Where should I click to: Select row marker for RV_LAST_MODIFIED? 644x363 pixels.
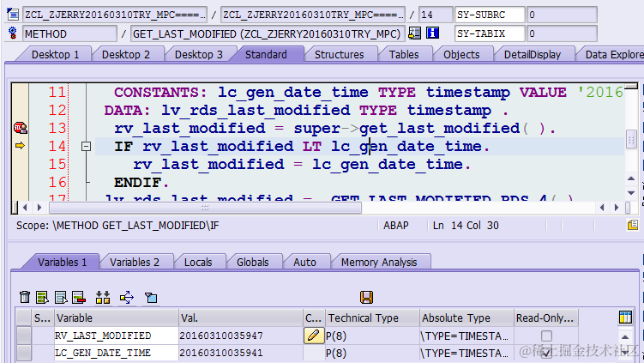point(24,336)
